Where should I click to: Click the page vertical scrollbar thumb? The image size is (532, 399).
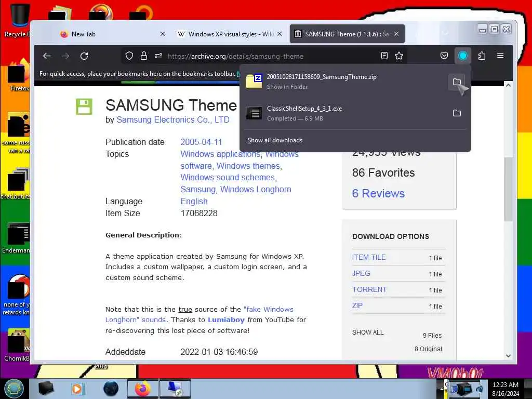(x=508, y=189)
